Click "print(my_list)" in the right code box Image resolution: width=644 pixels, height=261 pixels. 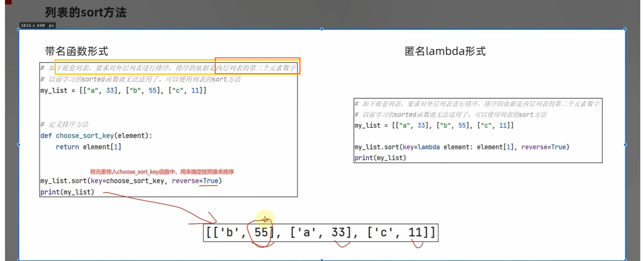tap(380, 158)
